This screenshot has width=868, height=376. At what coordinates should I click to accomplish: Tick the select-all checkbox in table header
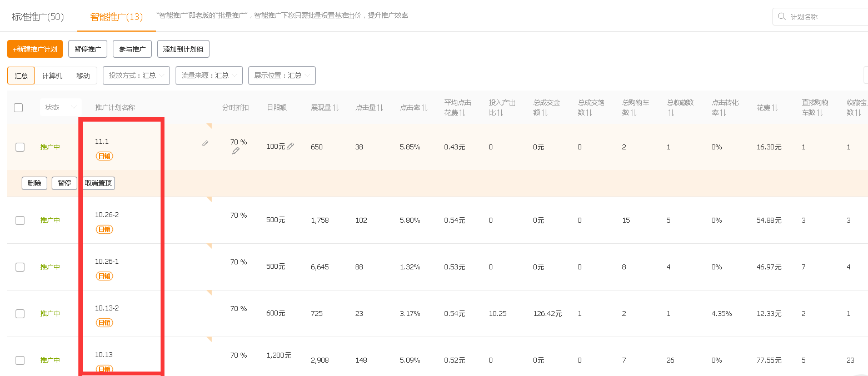(18, 108)
